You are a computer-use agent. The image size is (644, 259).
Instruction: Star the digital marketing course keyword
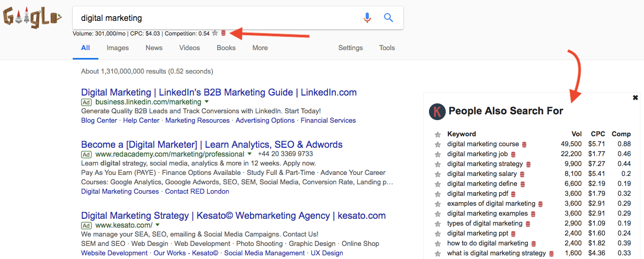pyautogui.click(x=438, y=144)
